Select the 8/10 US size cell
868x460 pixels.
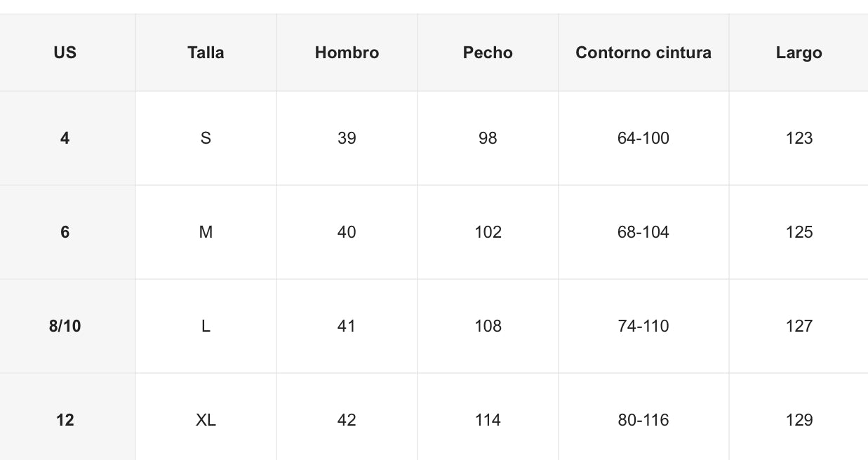pos(65,326)
